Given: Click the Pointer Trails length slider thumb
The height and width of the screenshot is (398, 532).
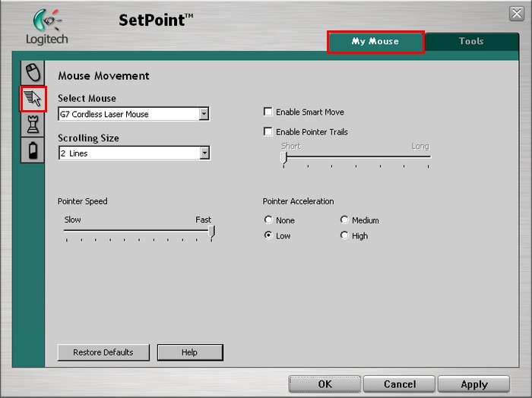Looking at the screenshot, I should [x=284, y=159].
